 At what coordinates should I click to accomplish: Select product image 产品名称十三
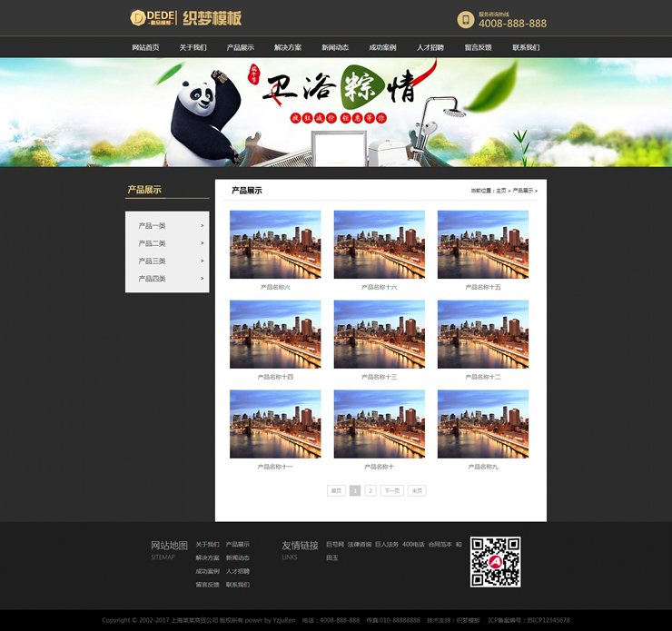(379, 334)
